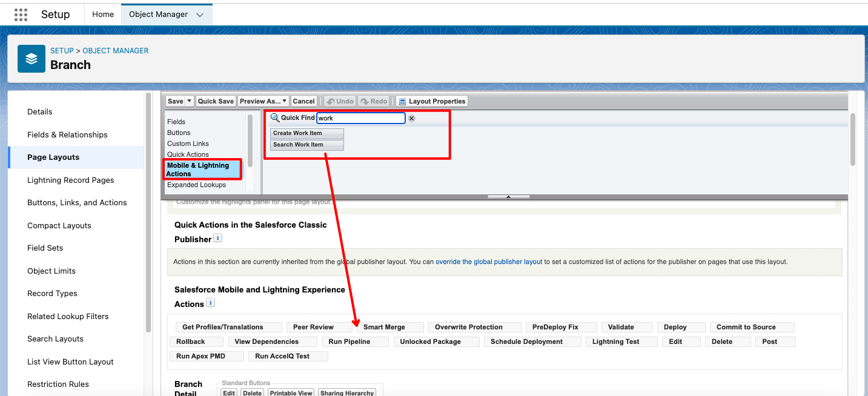The image size is (868, 396).
Task: Click the Layout Properties button
Action: coord(431,101)
